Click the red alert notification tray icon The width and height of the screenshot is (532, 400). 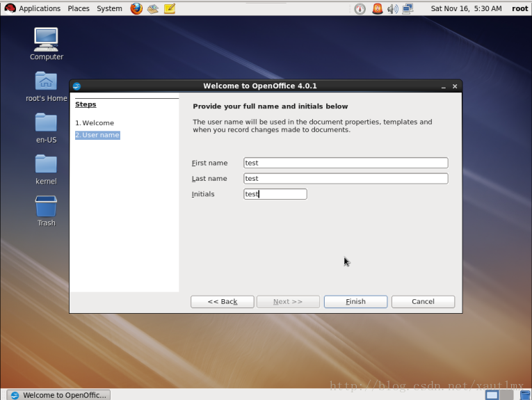378,9
